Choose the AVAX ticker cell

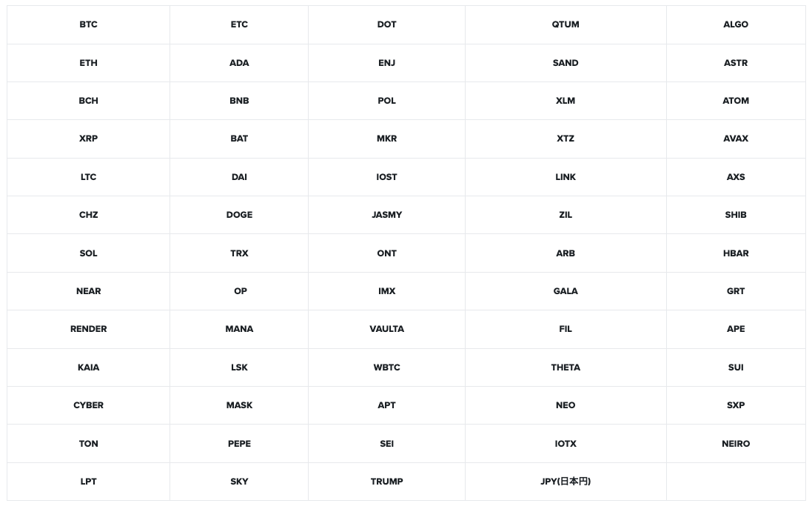pyautogui.click(x=736, y=139)
